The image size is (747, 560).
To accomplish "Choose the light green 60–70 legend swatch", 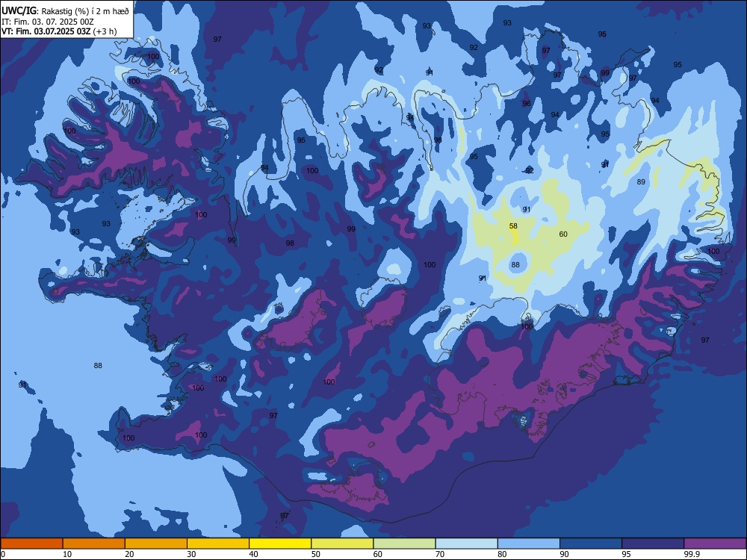I will pos(404,544).
